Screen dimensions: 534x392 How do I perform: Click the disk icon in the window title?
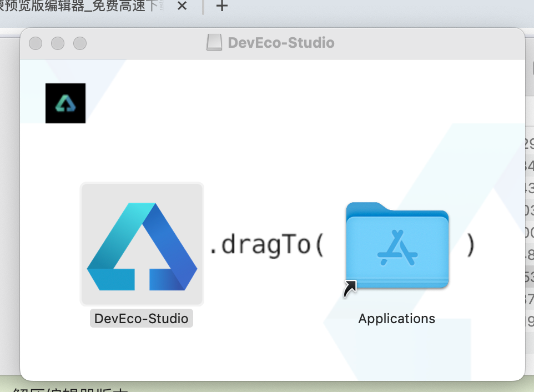(x=214, y=43)
